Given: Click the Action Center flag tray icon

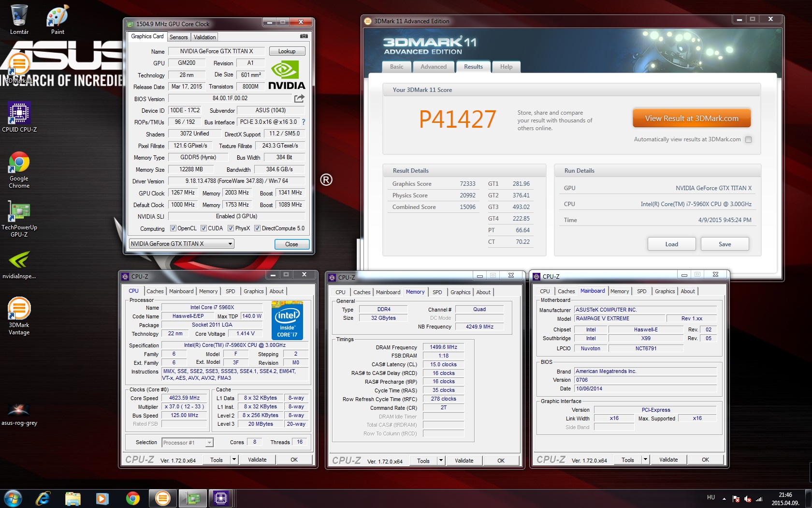Looking at the screenshot, I should 736,499.
